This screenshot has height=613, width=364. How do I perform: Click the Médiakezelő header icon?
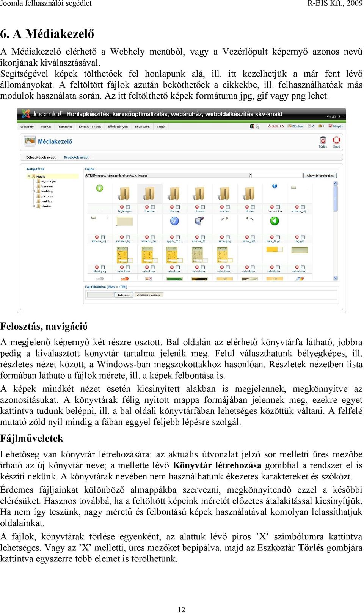tap(30, 141)
